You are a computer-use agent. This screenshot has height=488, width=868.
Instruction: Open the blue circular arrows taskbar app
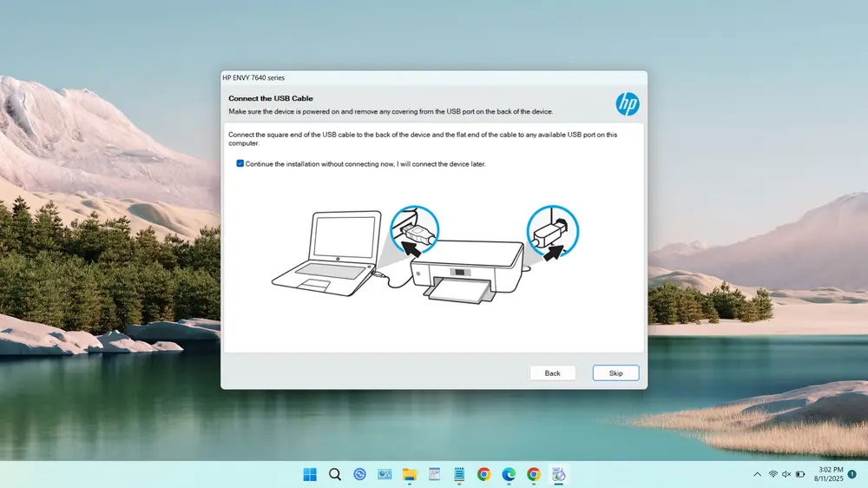tap(360, 474)
